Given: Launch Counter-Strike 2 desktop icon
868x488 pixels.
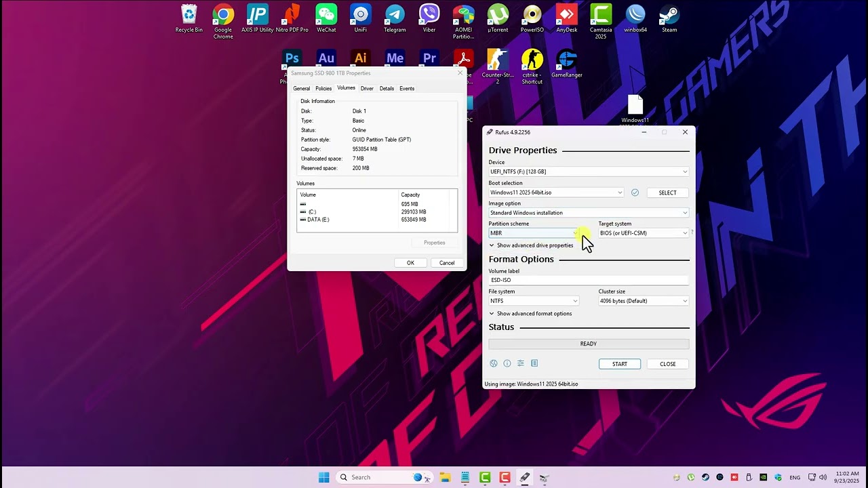Looking at the screenshot, I should pos(498,66).
